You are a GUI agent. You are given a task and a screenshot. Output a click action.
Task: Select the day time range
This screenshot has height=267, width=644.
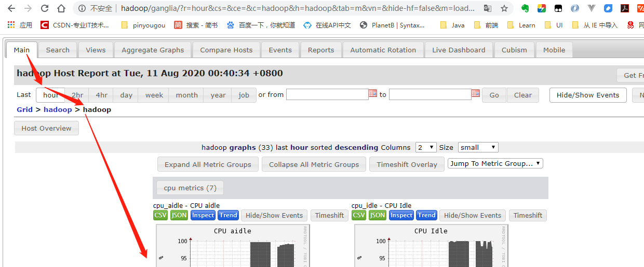click(126, 95)
